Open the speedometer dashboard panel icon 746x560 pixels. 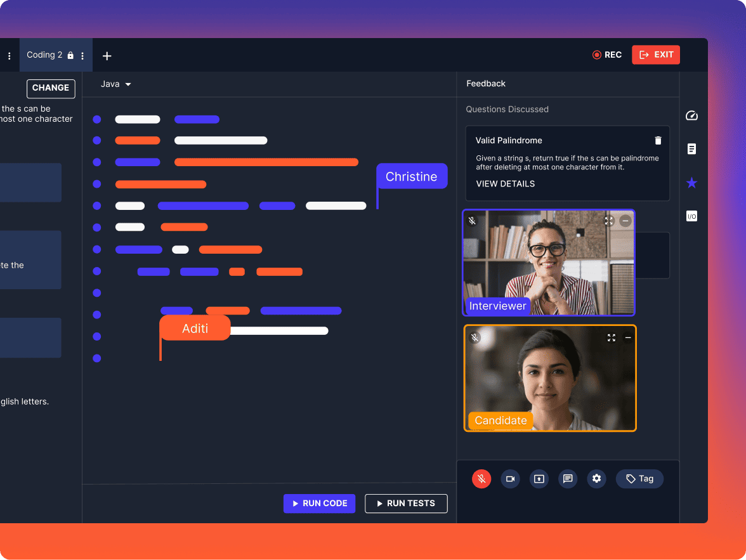tap(691, 115)
